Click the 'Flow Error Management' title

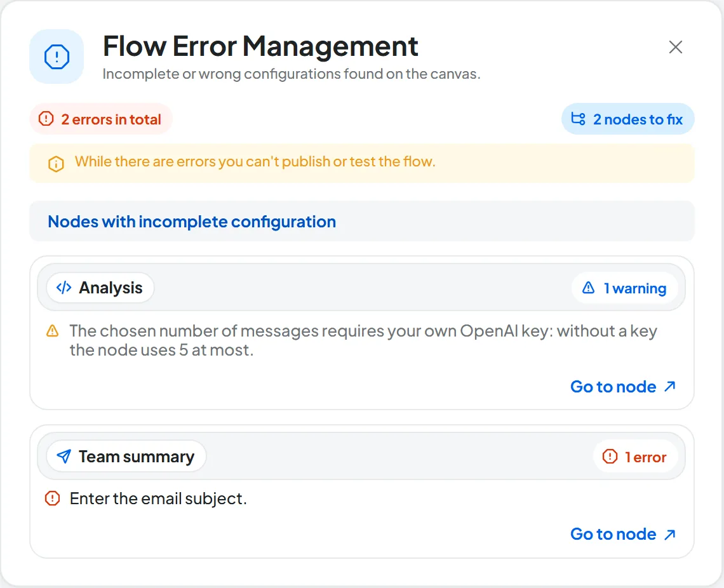tap(260, 46)
